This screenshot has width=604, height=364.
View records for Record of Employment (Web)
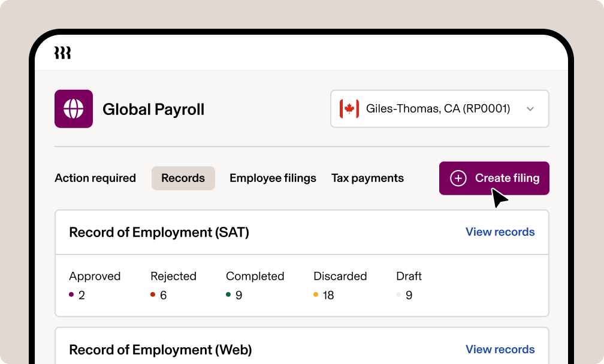point(500,349)
